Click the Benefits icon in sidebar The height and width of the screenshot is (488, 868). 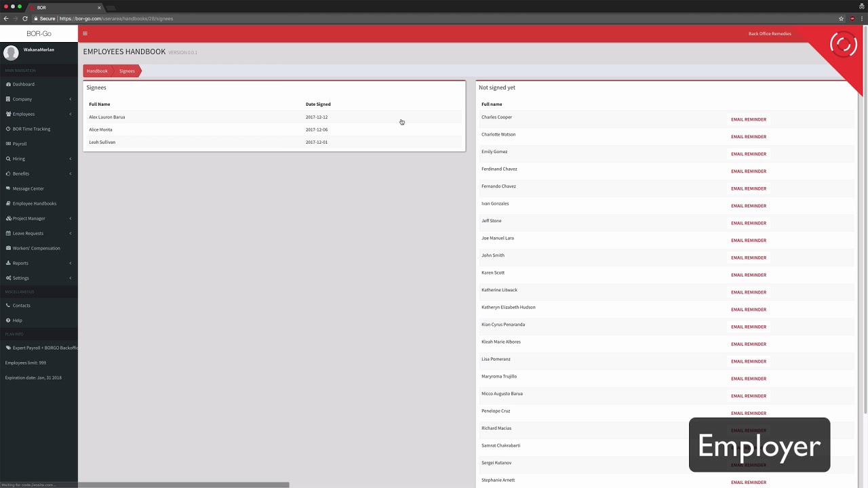click(8, 174)
